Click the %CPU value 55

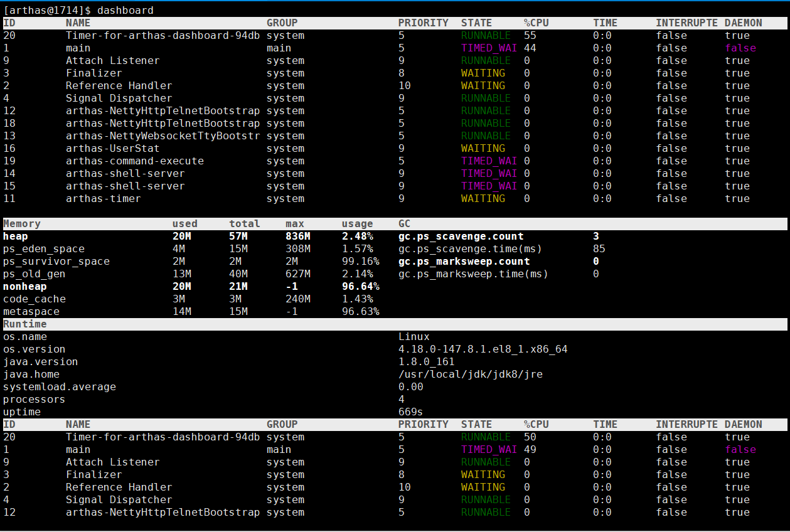530,36
